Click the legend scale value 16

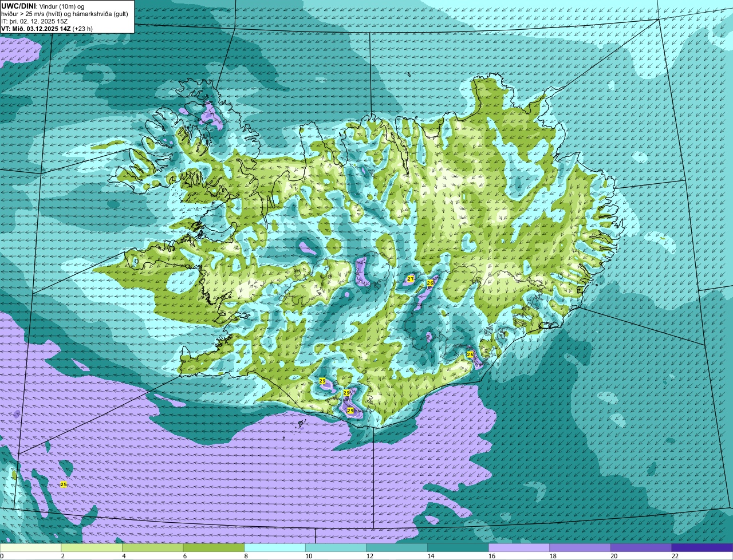click(x=492, y=556)
